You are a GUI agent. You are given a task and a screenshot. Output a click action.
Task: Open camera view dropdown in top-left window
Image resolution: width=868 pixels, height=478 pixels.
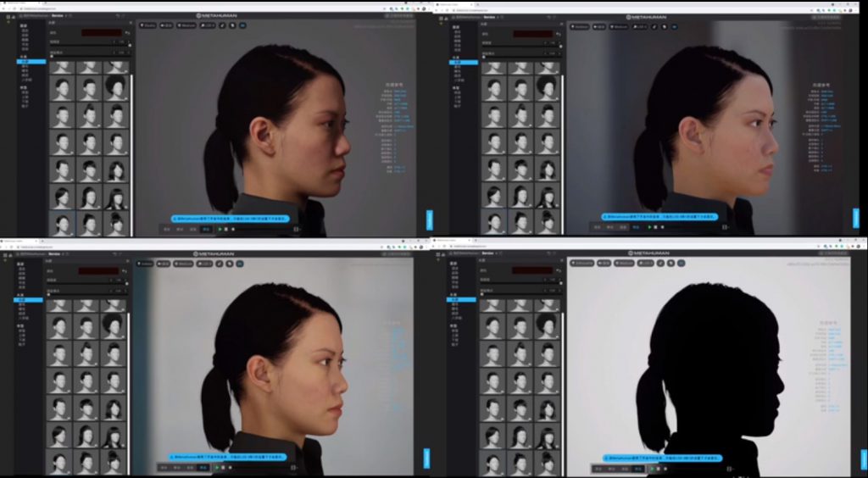pyautogui.click(x=166, y=25)
